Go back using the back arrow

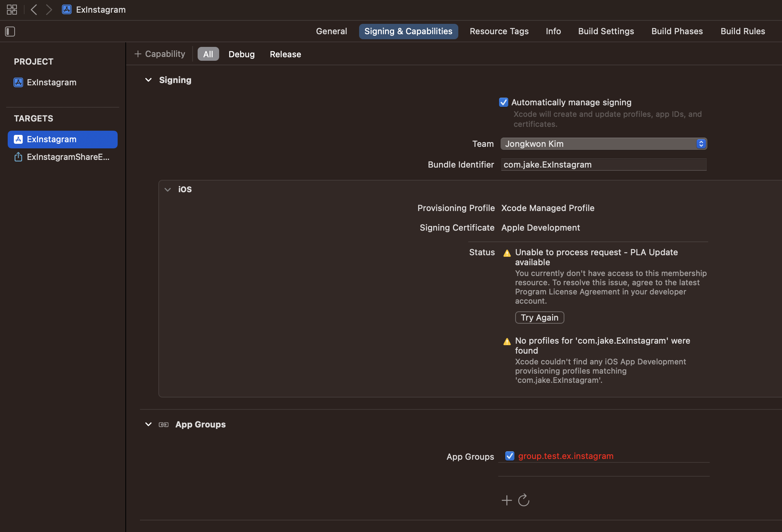(34, 10)
